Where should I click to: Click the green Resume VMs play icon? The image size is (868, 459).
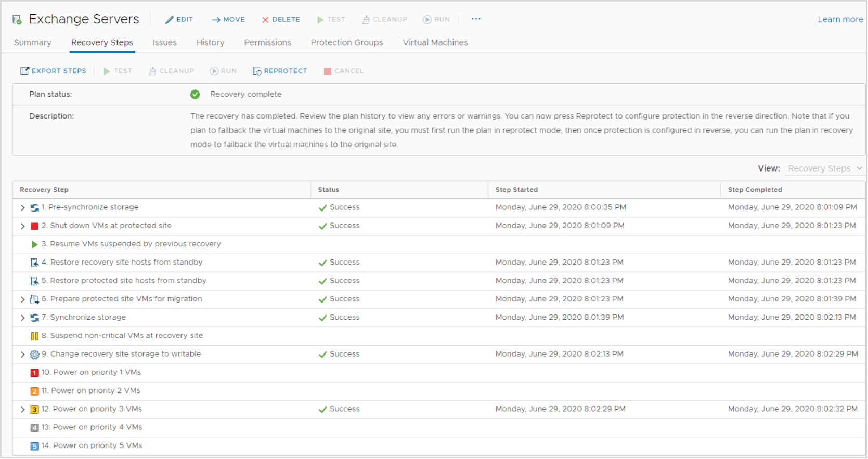34,244
